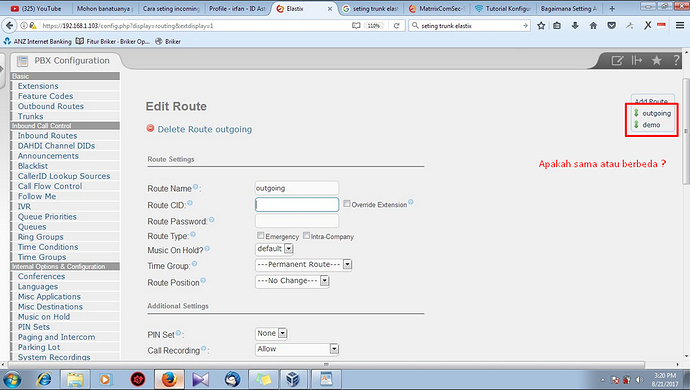
Task: Check the Emergency route type
Action: 261,235
